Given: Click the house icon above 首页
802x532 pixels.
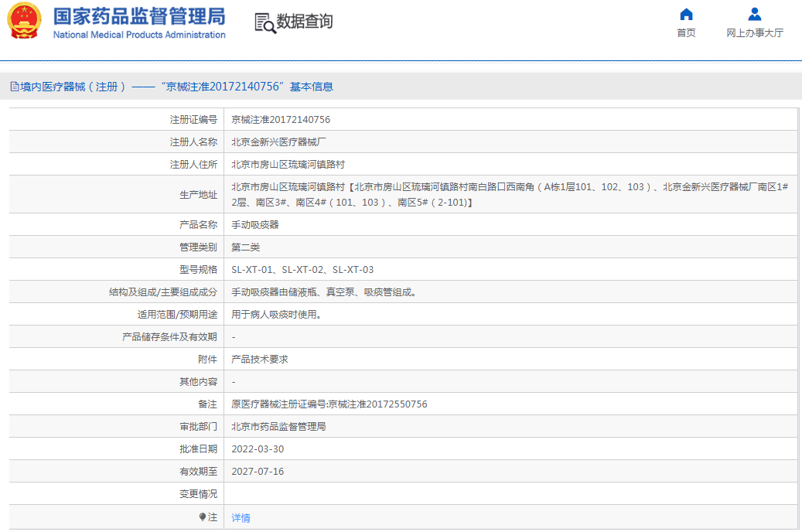Looking at the screenshot, I should pos(686,15).
